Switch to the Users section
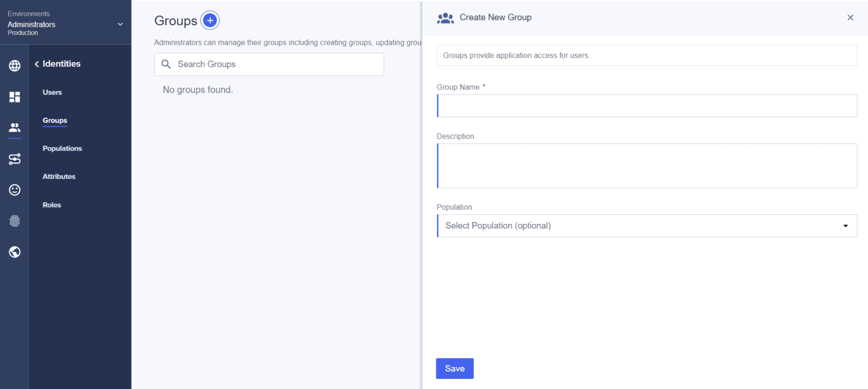The height and width of the screenshot is (389, 868). tap(52, 92)
